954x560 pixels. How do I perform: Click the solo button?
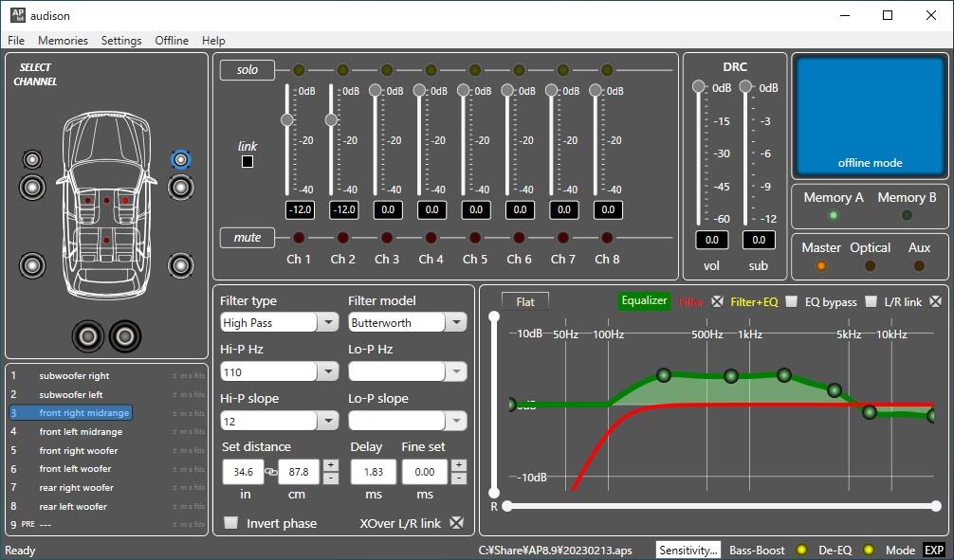(247, 70)
